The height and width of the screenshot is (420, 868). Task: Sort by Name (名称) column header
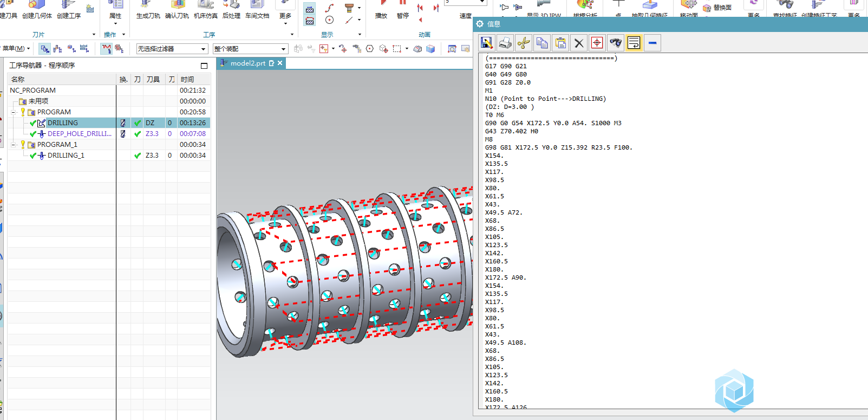click(62, 80)
